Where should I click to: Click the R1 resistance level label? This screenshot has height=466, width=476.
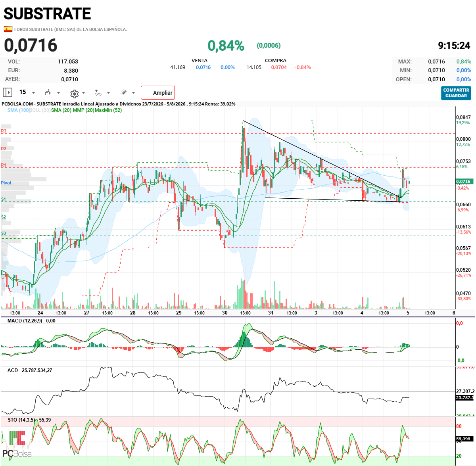click(x=4, y=165)
